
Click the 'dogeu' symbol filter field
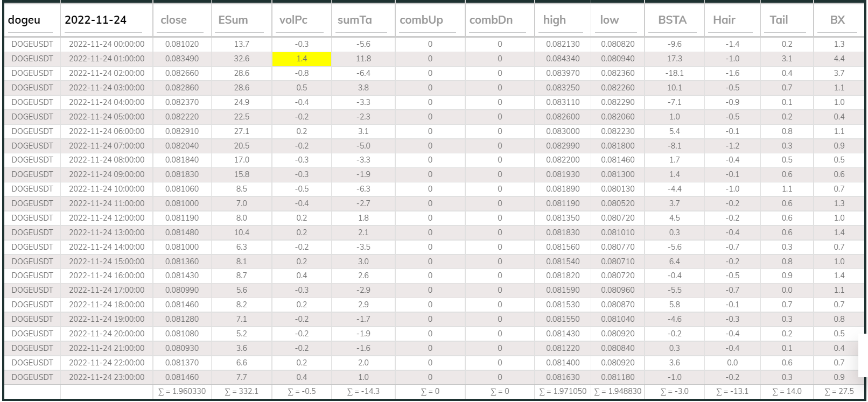coord(32,20)
